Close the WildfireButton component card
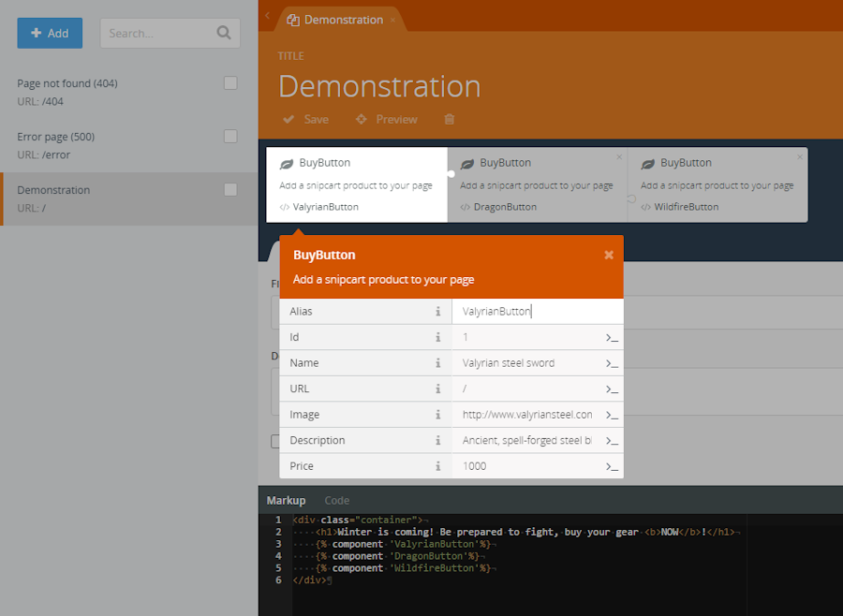Viewport: 843px width, 616px height. click(x=801, y=156)
